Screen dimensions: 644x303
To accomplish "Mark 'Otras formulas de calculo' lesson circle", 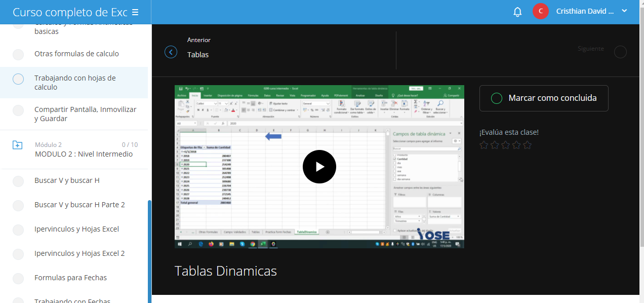I will pos(18,54).
